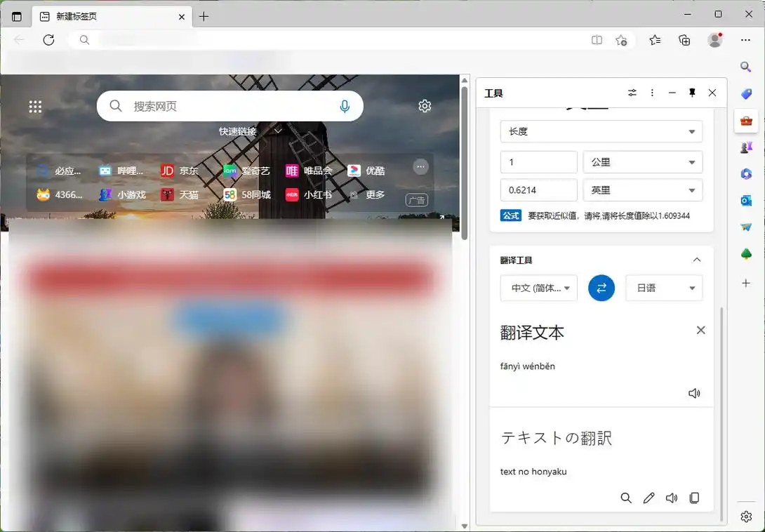Screen dimensions: 765x532
Task: Pin the Tools sidebar panel
Action: 693,92
